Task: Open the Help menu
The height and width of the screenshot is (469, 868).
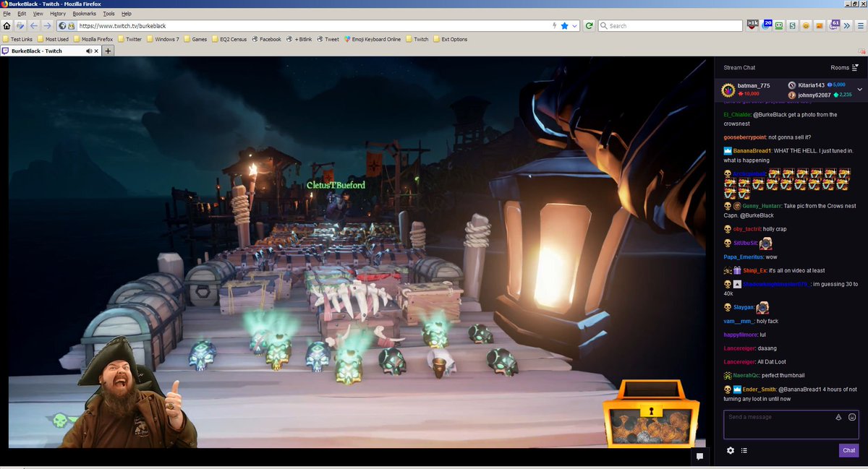Action: point(127,14)
